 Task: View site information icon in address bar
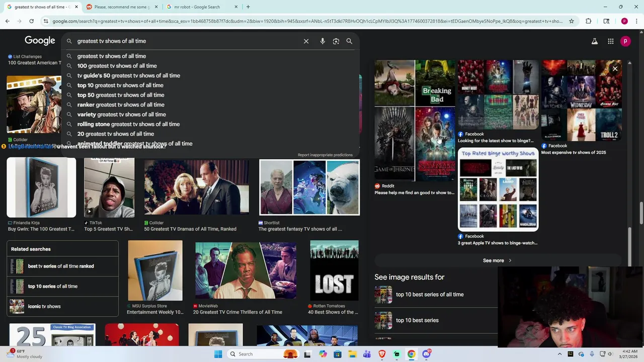[x=46, y=21]
